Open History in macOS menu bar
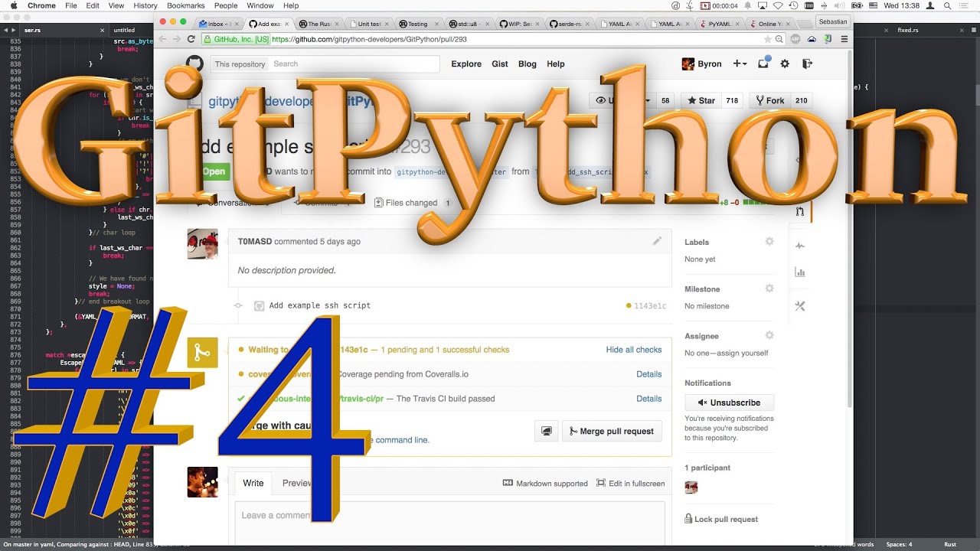Viewport: 980px width, 551px height. click(x=145, y=5)
